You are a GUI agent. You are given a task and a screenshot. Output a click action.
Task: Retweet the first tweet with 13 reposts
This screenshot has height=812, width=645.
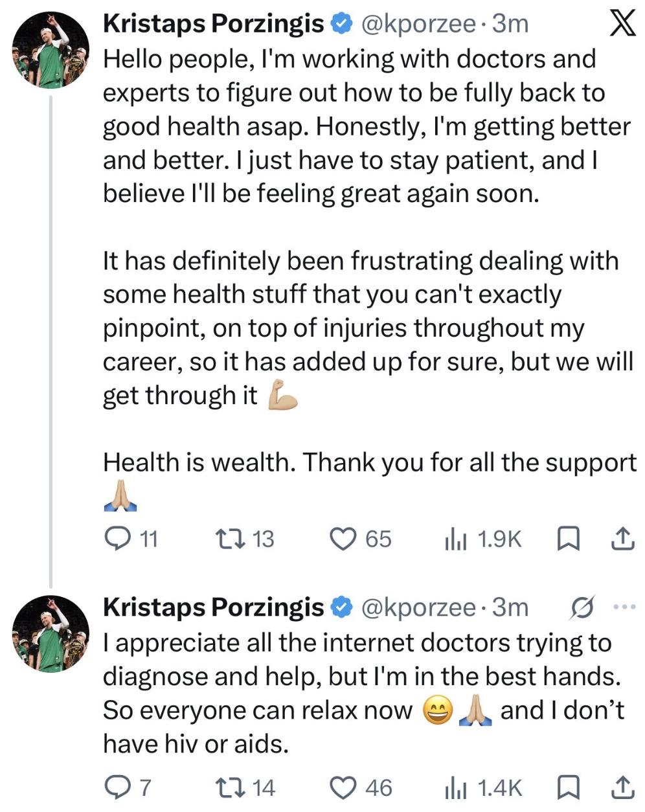click(227, 538)
